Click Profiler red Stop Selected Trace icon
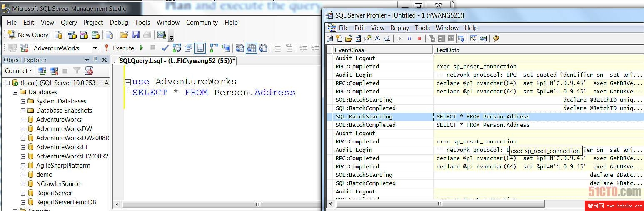The width and height of the screenshot is (644, 211). 419,38
